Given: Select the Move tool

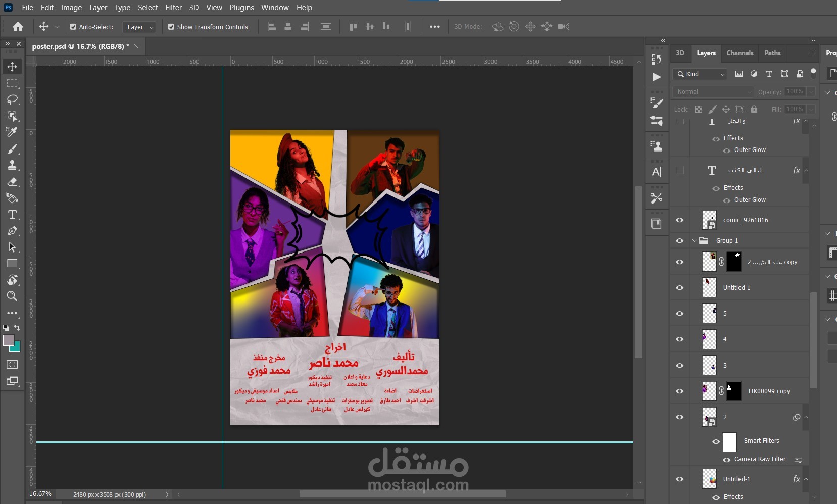Looking at the screenshot, I should tap(12, 66).
